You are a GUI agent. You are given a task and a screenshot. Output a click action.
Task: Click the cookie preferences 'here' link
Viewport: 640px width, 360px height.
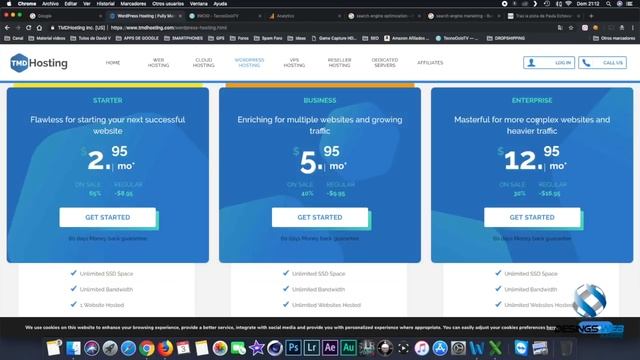pyautogui.click(x=551, y=327)
